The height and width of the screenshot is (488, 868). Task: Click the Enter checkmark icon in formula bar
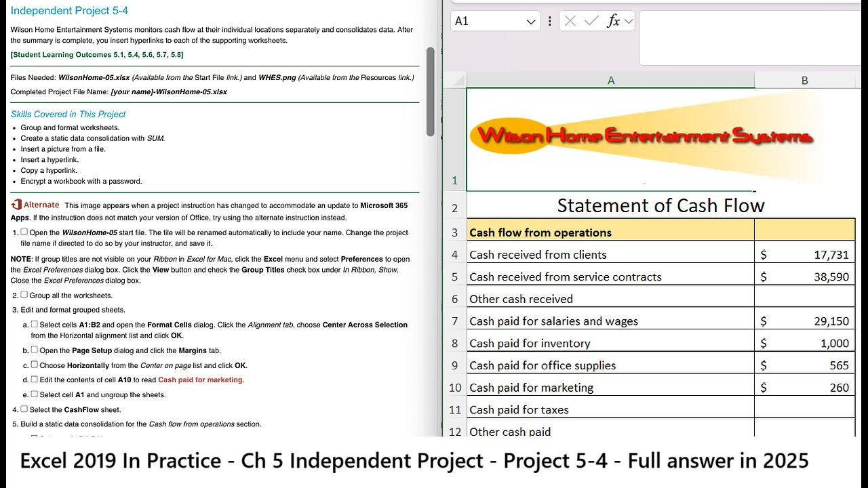591,21
